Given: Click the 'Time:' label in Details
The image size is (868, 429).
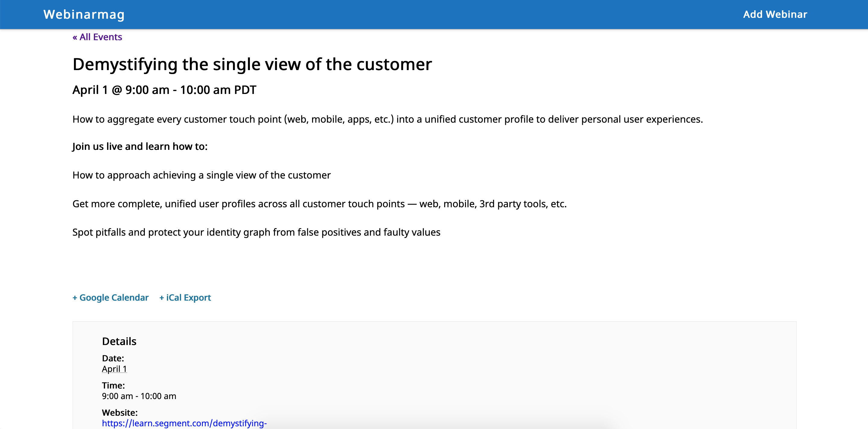Looking at the screenshot, I should point(113,385).
